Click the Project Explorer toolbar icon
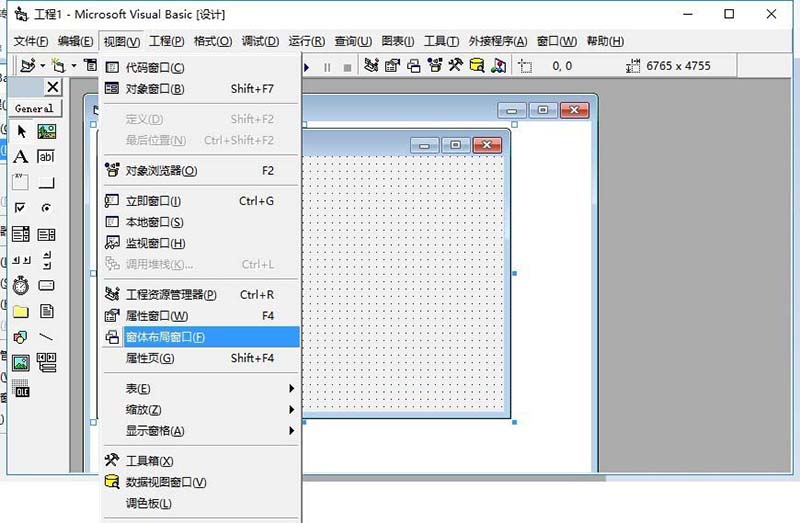 tap(371, 65)
